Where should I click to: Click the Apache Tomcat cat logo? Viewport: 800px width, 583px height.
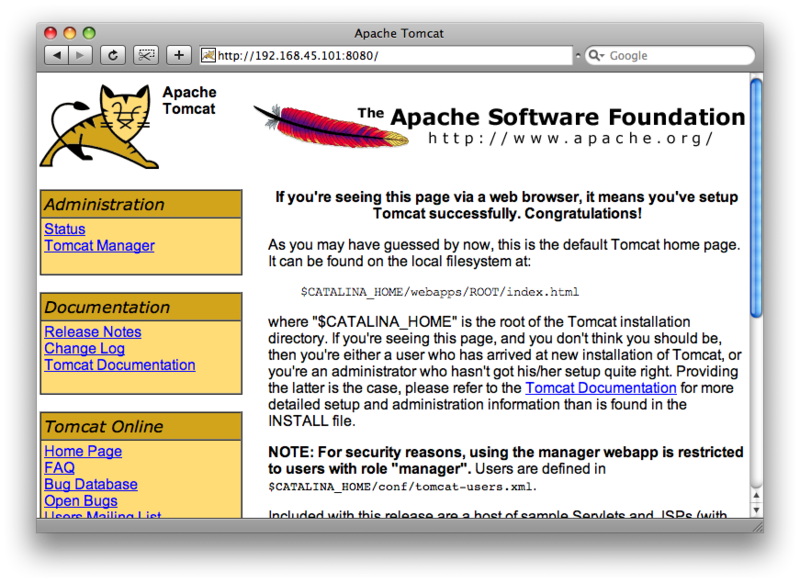[x=98, y=126]
